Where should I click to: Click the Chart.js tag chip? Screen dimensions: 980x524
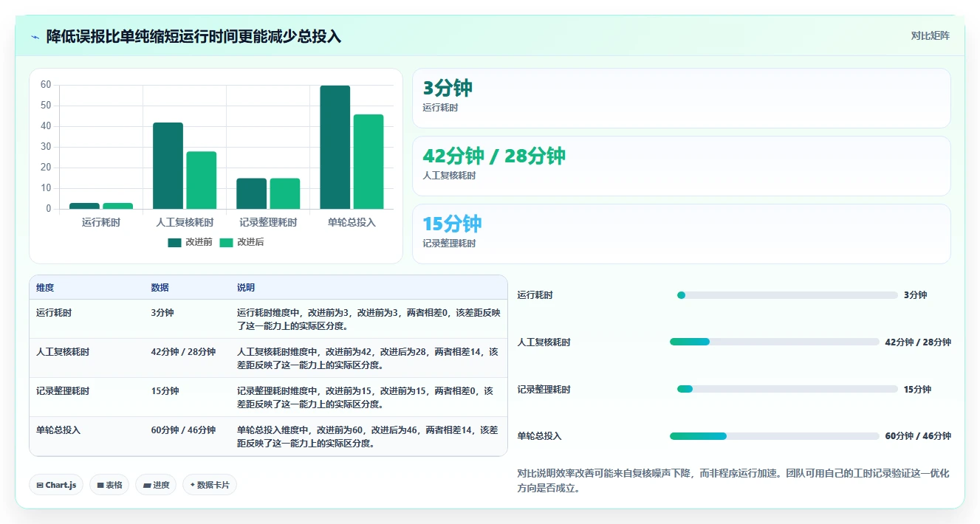(x=56, y=485)
